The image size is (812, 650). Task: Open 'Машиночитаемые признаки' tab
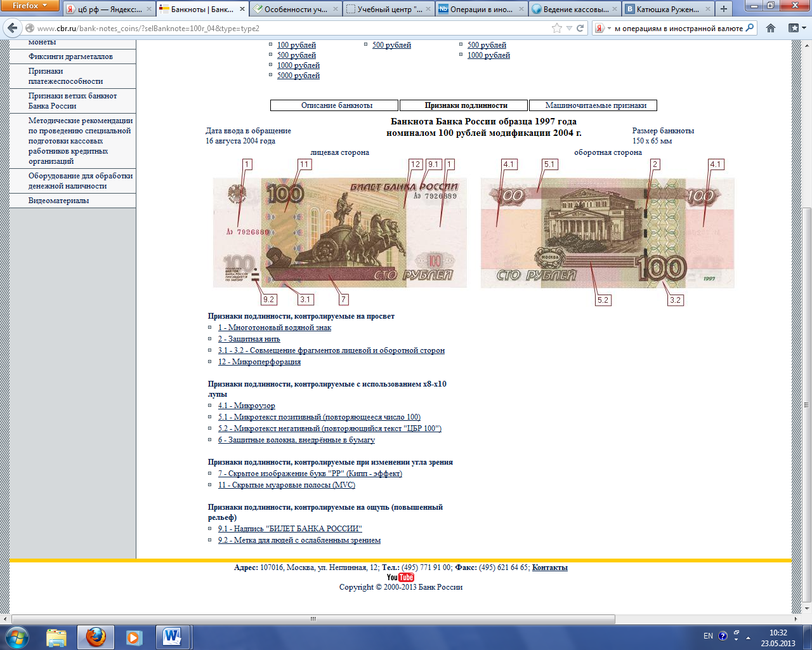click(593, 105)
